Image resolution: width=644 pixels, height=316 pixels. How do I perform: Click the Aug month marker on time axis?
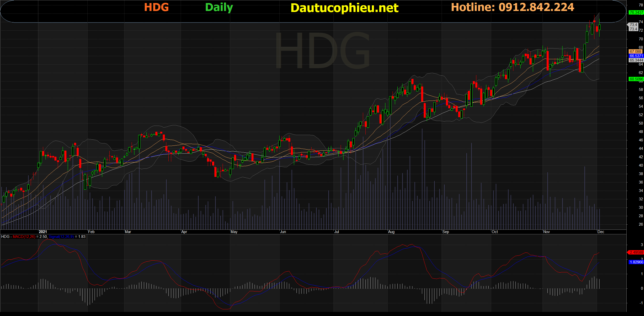[391, 232]
